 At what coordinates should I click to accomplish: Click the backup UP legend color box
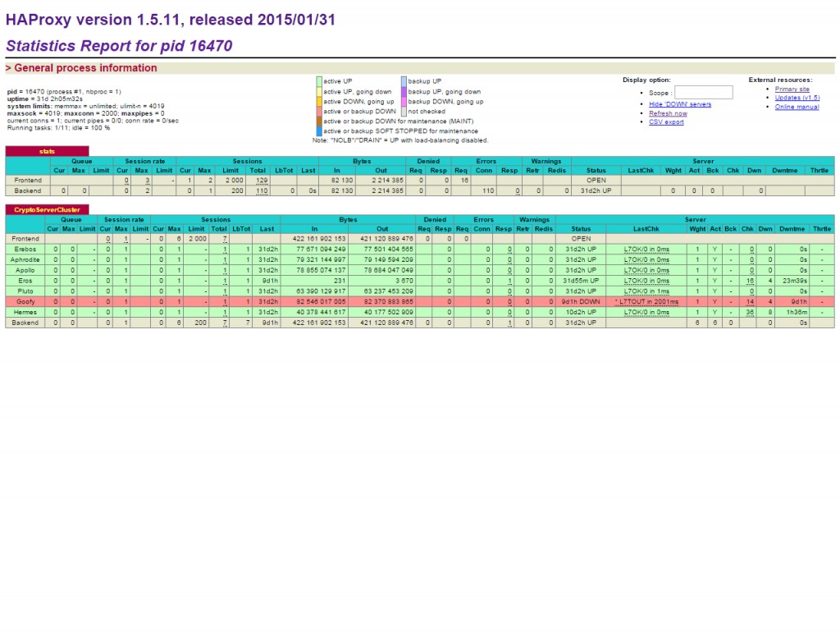pyautogui.click(x=404, y=81)
